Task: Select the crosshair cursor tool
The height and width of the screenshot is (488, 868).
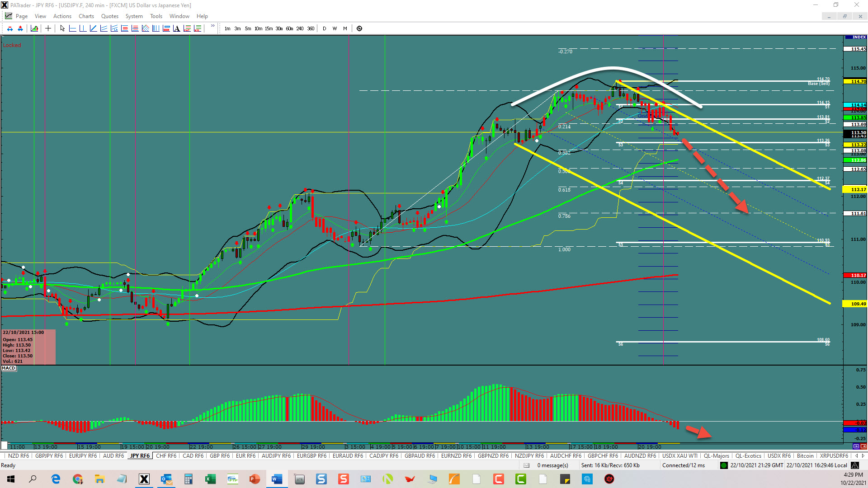Action: [48, 28]
